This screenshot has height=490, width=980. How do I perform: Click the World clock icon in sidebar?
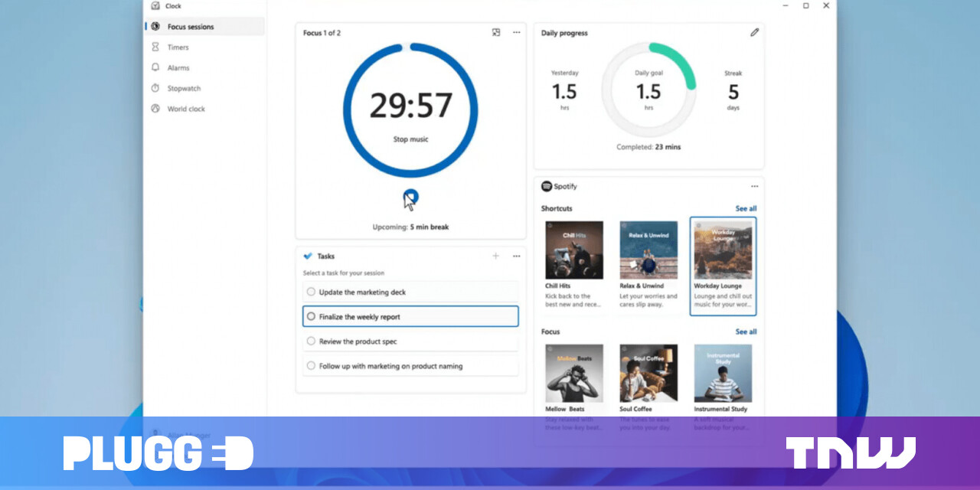[155, 109]
